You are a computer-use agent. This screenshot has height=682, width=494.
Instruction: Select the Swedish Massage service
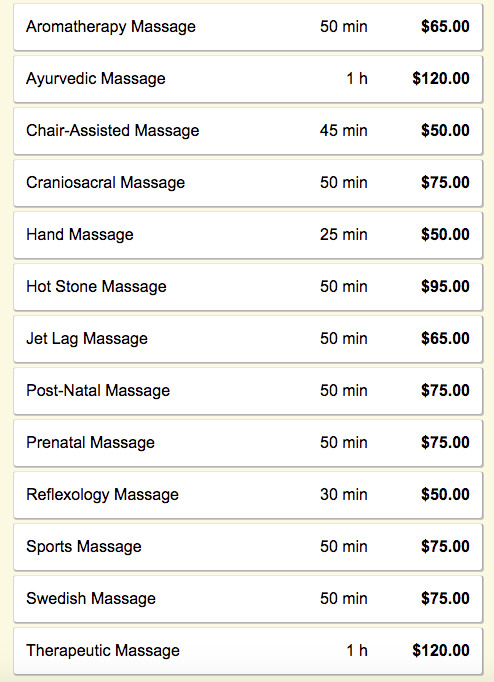248,598
